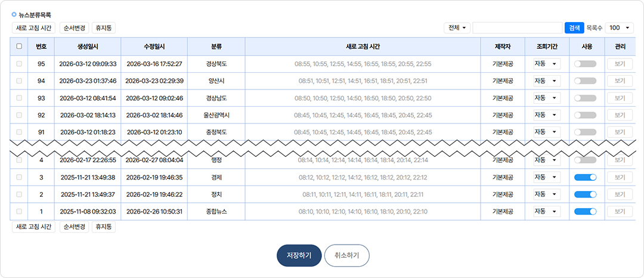
Task: Open the 조회기간 dropdown for 정치
Action: (x=547, y=194)
